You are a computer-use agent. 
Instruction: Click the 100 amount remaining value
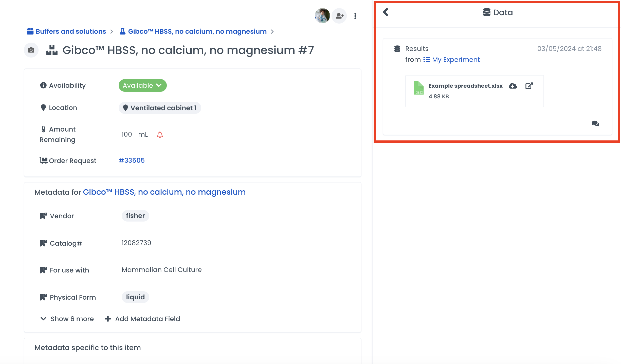click(x=127, y=134)
